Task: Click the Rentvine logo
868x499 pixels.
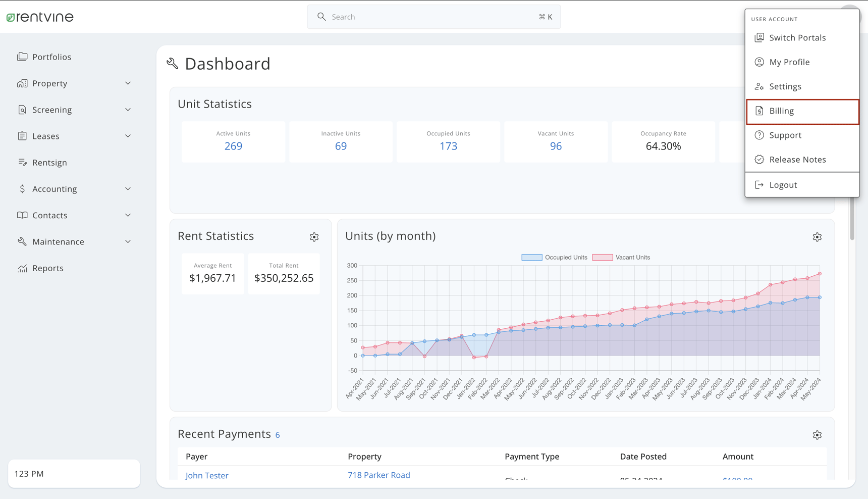Action: [40, 17]
